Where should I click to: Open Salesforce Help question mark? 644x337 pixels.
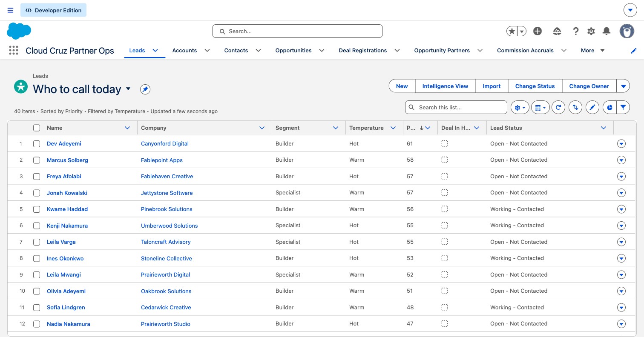576,31
